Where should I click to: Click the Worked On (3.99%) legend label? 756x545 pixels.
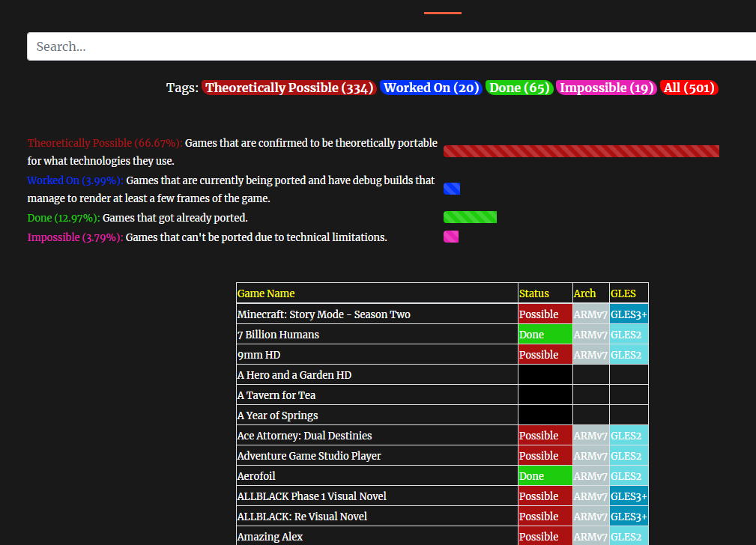coord(75,180)
